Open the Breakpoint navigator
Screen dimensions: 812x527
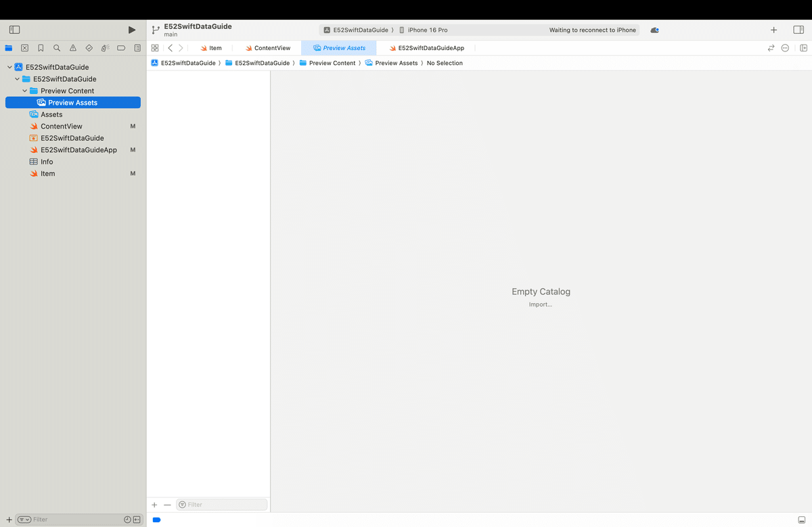pos(121,48)
